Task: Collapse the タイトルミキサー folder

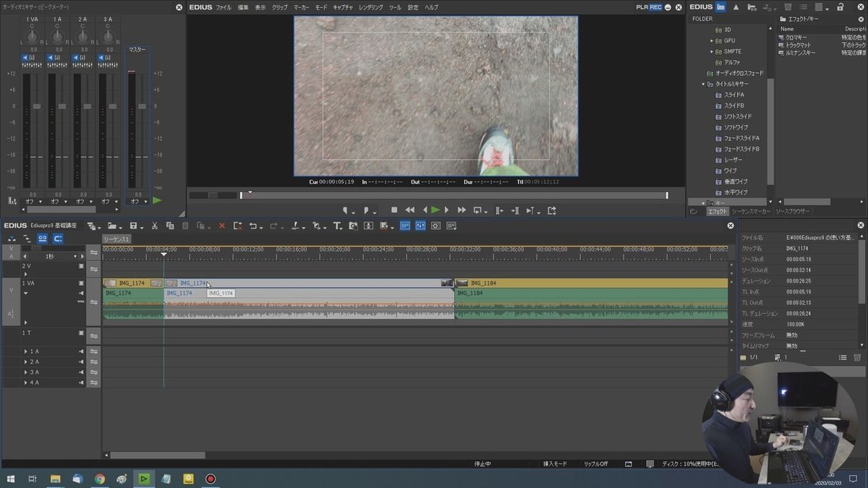Action: click(x=703, y=84)
